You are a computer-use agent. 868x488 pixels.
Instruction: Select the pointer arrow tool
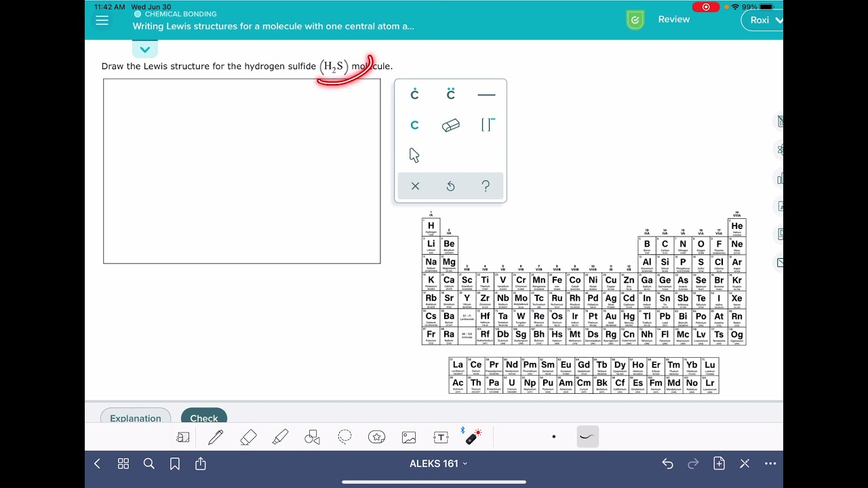coord(414,155)
